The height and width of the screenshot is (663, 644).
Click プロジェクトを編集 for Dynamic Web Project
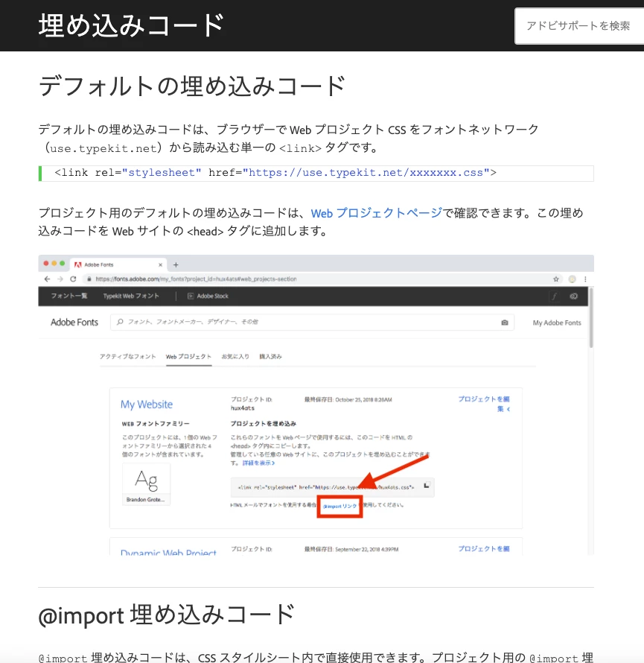point(484,549)
